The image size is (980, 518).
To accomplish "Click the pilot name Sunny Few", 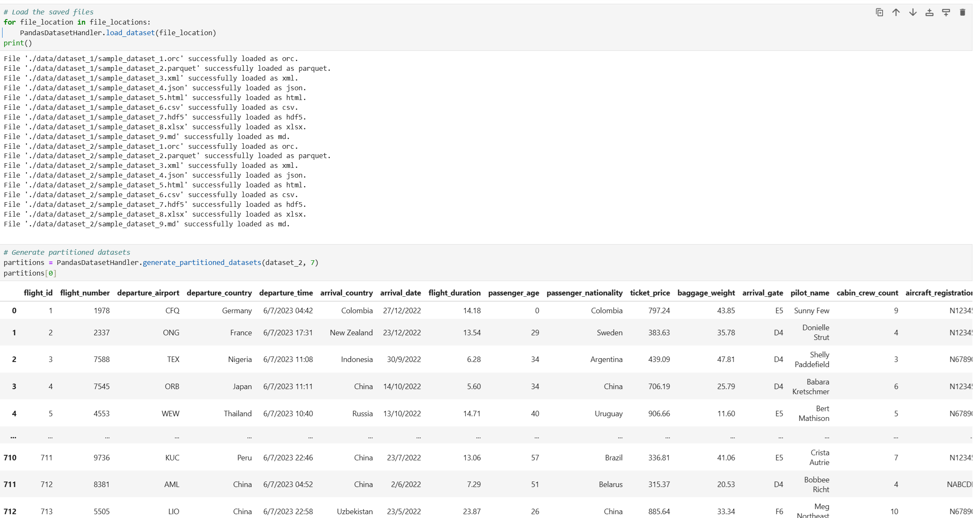I will click(811, 310).
